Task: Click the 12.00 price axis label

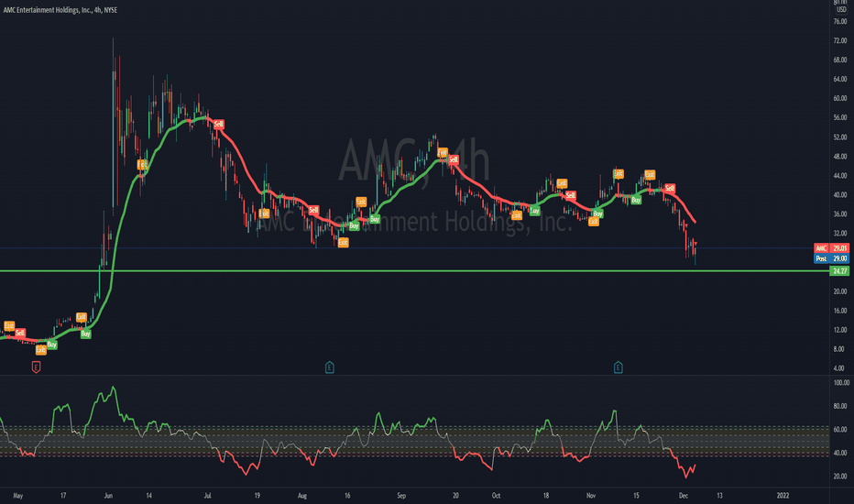Action: point(840,330)
